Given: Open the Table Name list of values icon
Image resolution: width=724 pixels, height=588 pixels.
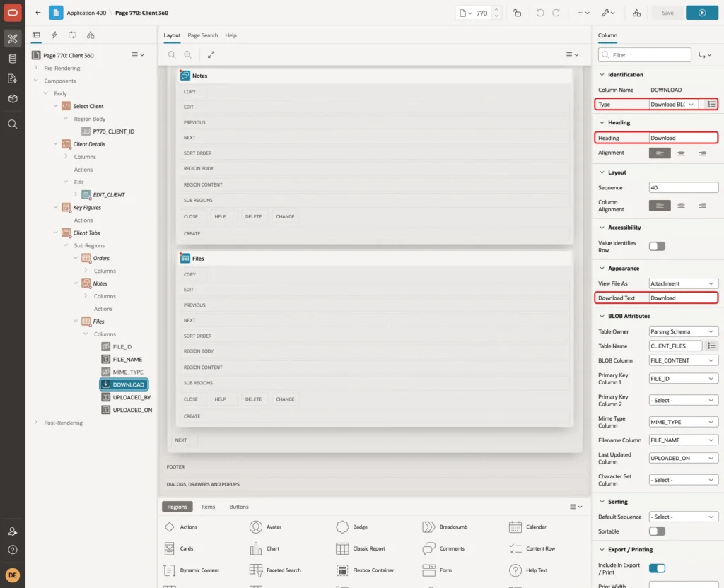Looking at the screenshot, I should coord(711,346).
